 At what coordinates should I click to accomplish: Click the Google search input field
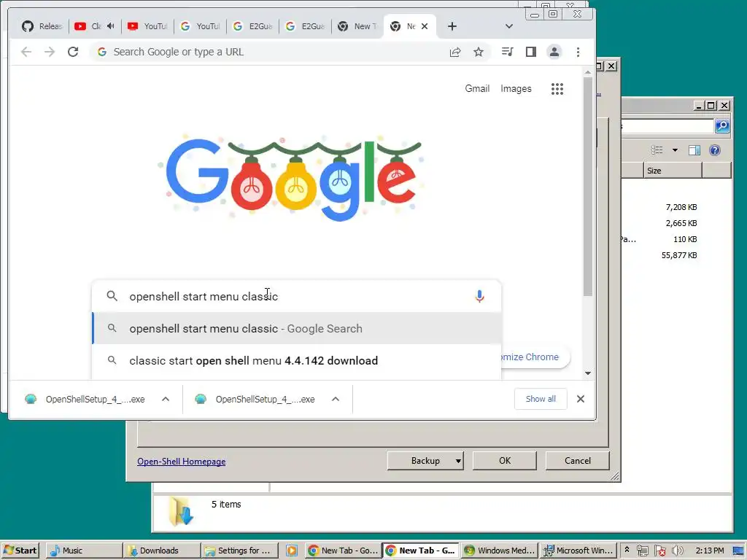[x=295, y=296]
